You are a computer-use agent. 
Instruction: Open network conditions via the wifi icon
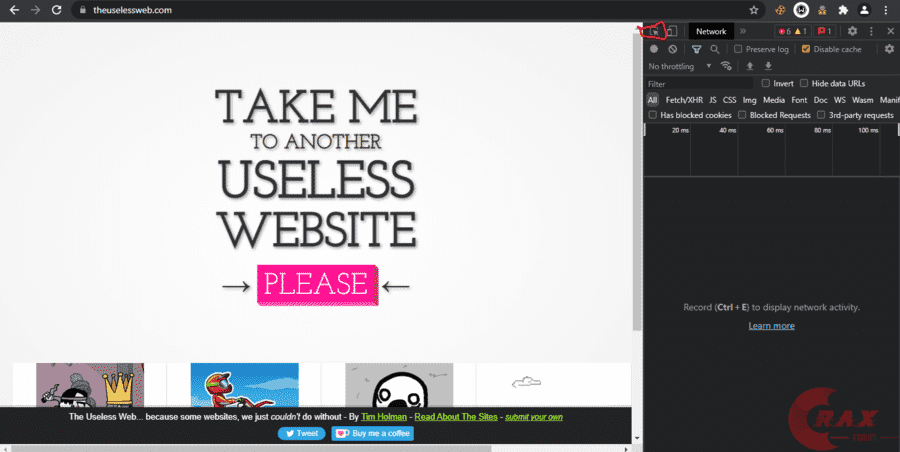[726, 66]
